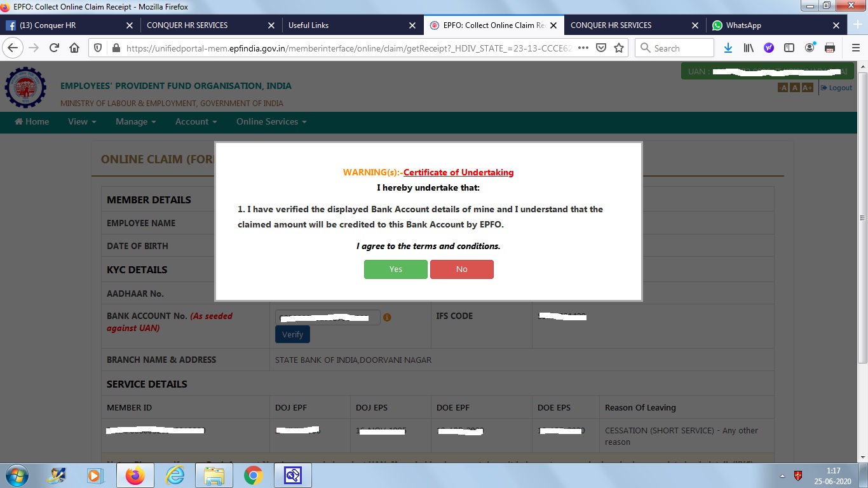Image resolution: width=868 pixels, height=488 pixels.
Task: Increase page font size with A+
Action: [807, 88]
